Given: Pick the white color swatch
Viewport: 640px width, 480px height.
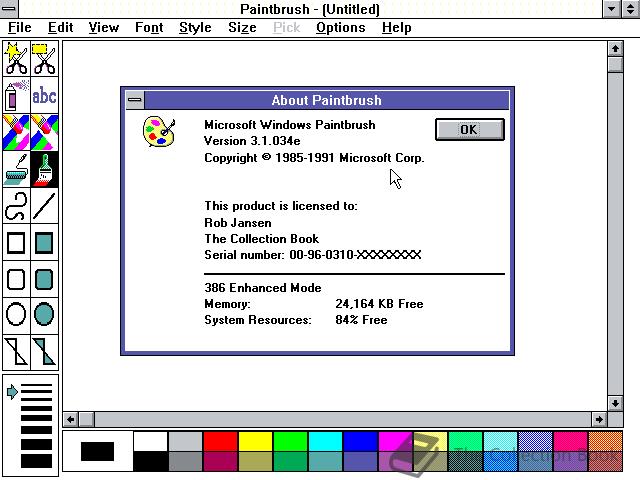Looking at the screenshot, I should click(x=150, y=442).
